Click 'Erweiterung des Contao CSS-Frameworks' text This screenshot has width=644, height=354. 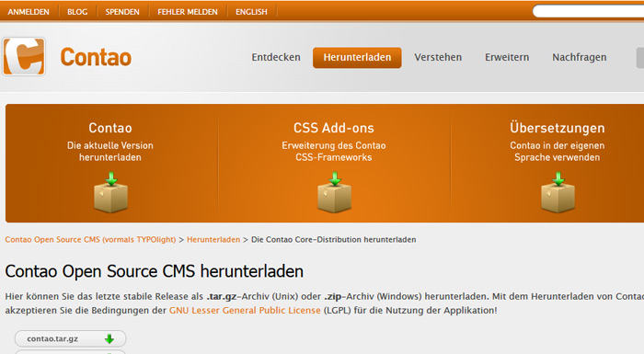pyautogui.click(x=333, y=151)
